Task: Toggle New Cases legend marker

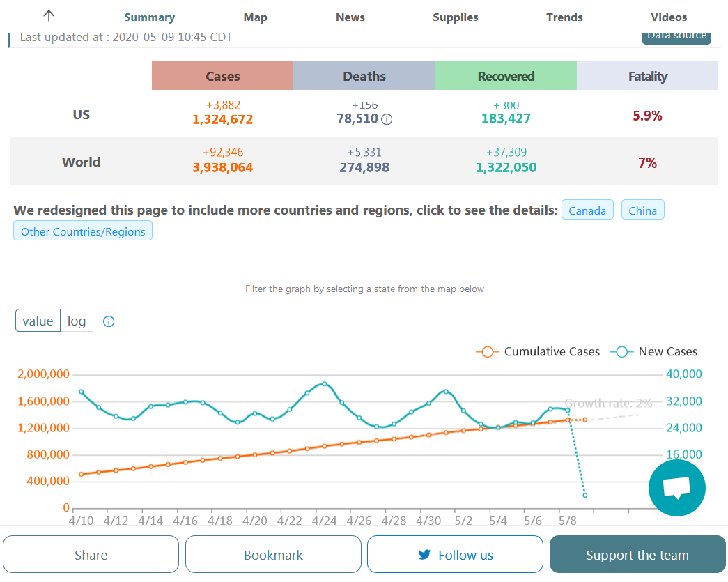Action: coord(621,351)
